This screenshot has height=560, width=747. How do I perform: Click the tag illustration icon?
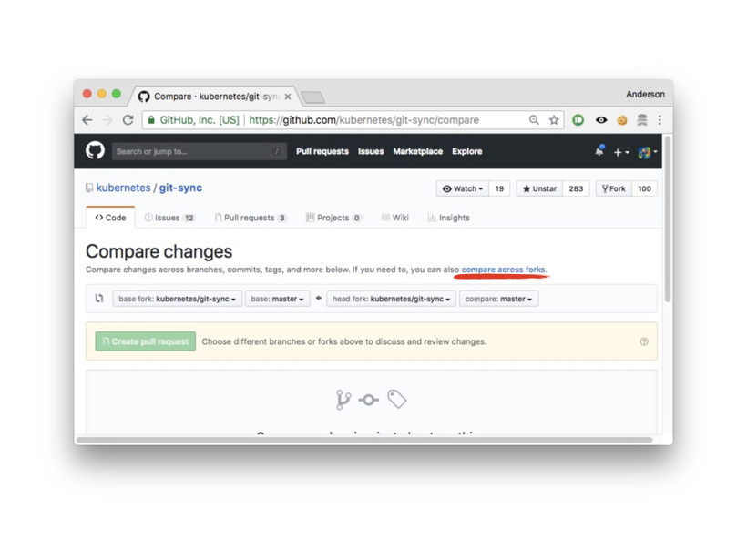(x=397, y=399)
